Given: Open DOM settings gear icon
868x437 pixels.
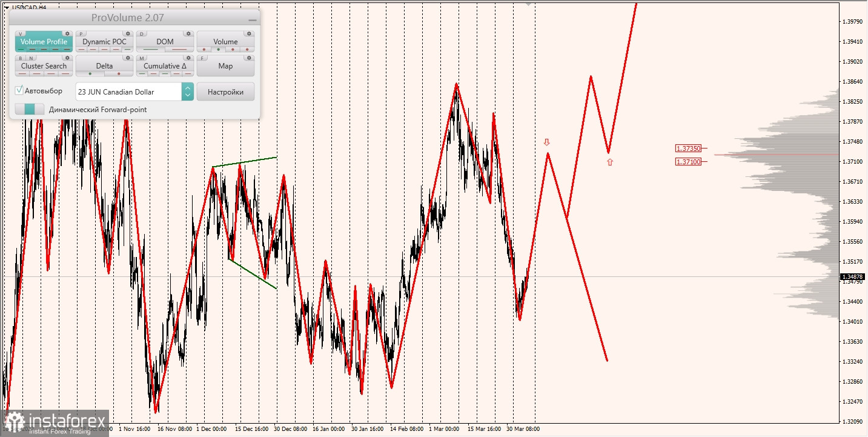Looking at the screenshot, I should pos(188,33).
